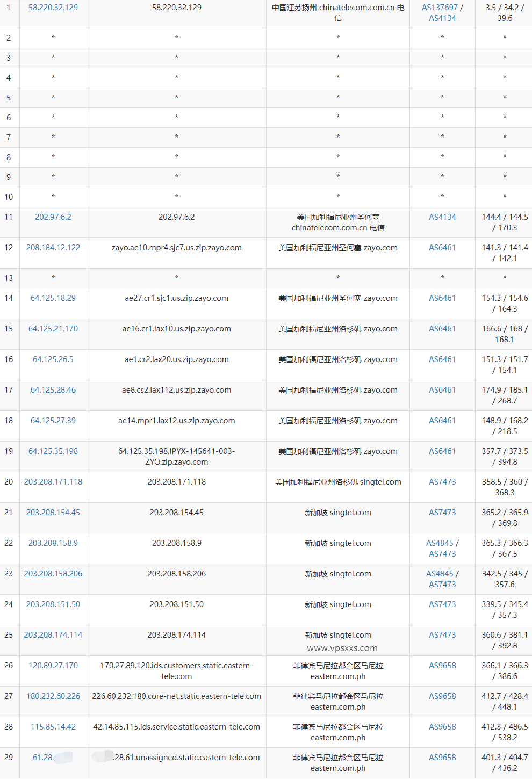
Task: Select hostname 64.125.35.198.IPYX-145641-003-ZYO.zip.zayo.com
Action: click(x=177, y=457)
